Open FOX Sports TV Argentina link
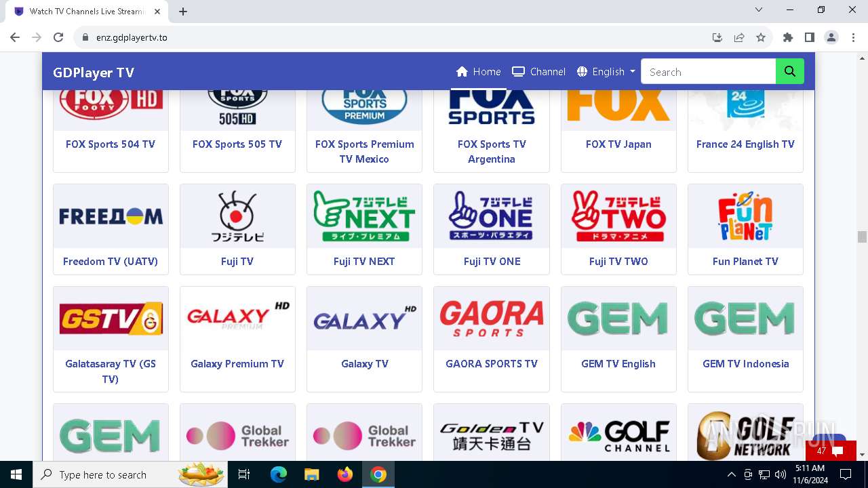Screen dimensions: 868x488 492,152
